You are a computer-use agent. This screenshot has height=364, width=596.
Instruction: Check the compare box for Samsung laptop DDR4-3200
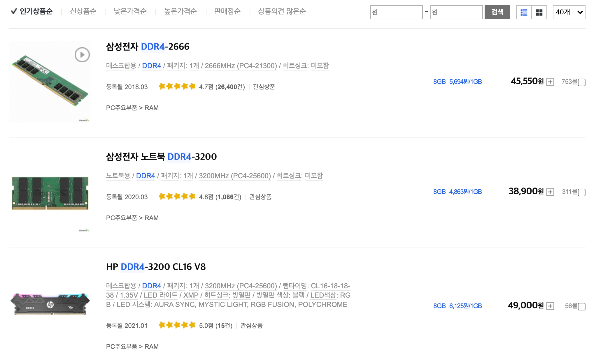tap(581, 192)
